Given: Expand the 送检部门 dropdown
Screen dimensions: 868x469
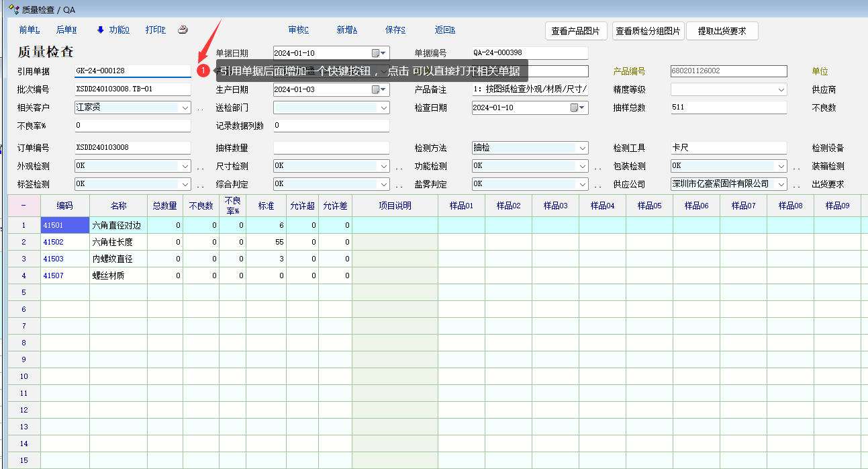Looking at the screenshot, I should [x=384, y=108].
